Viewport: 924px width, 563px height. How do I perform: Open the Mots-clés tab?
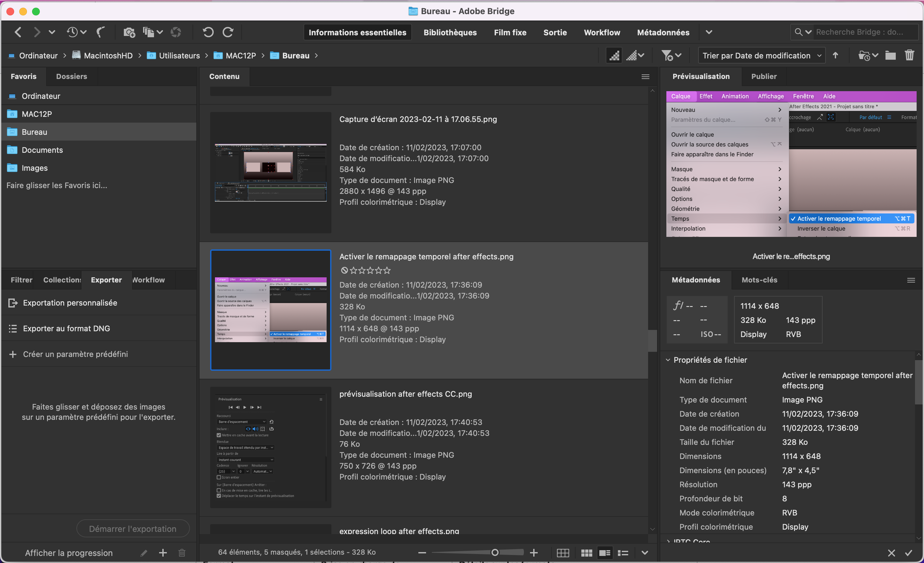[x=759, y=280]
